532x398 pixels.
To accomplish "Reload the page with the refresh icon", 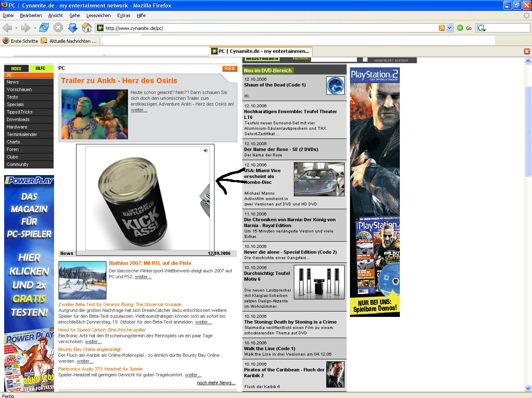I will 44,28.
